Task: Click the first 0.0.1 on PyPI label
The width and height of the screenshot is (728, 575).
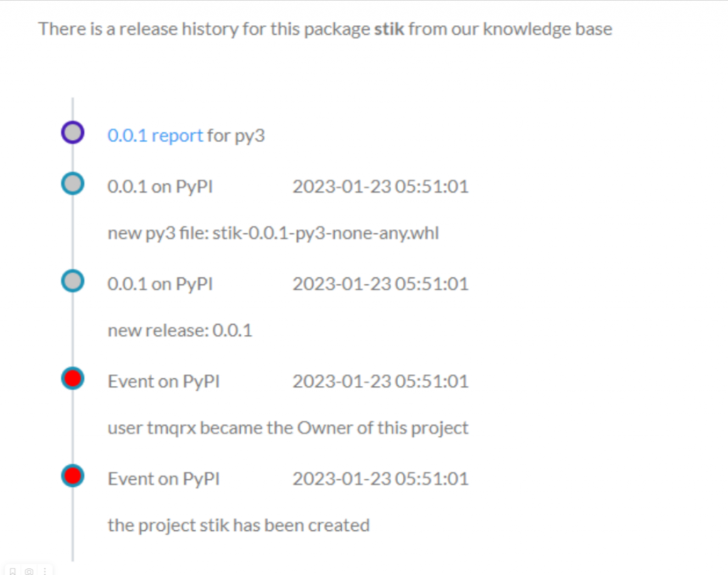Action: [x=160, y=186]
